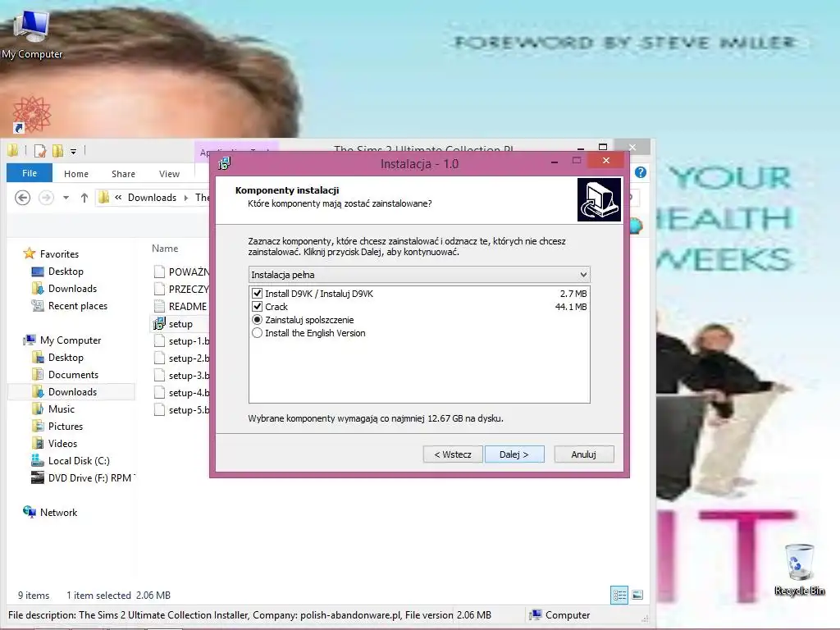
Task: Open recent locations dropdown arrow in Explorer
Action: [x=66, y=198]
